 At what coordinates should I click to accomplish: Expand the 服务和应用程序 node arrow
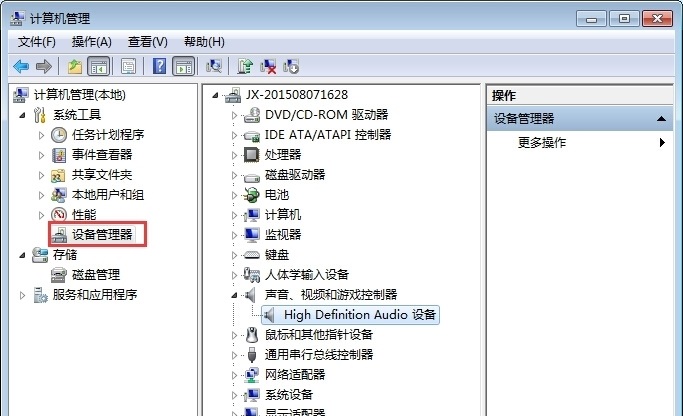22,295
